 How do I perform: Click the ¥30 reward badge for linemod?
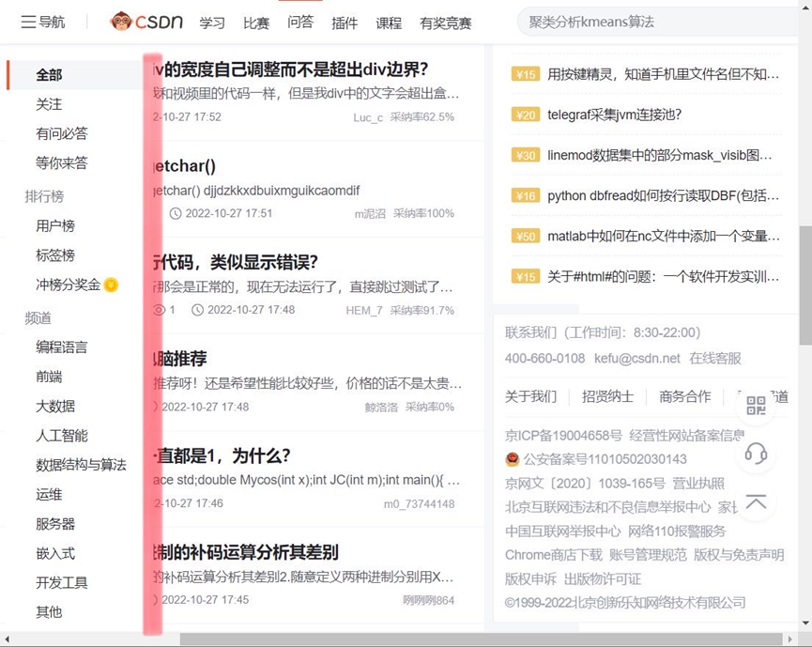(x=525, y=155)
